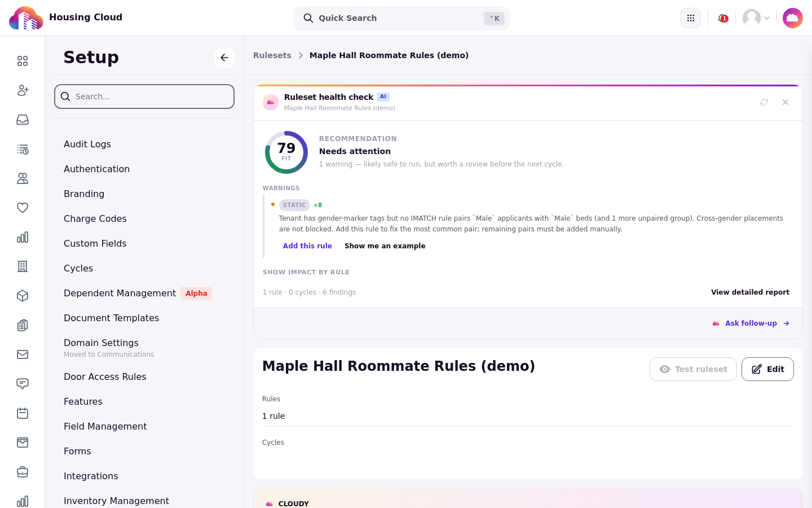Open View detailed report
Image resolution: width=812 pixels, height=508 pixels.
coord(750,292)
